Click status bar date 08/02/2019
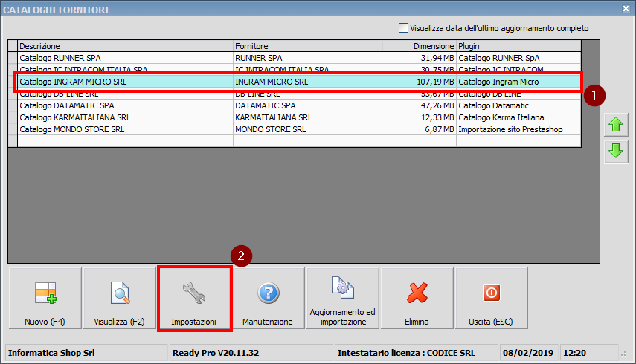The image size is (636, 364). tap(528, 353)
